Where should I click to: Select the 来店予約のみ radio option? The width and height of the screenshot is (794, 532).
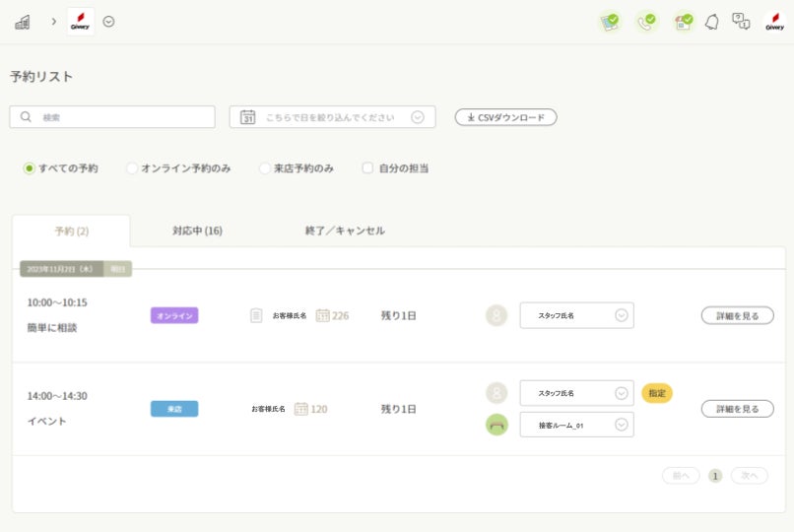coord(265,168)
